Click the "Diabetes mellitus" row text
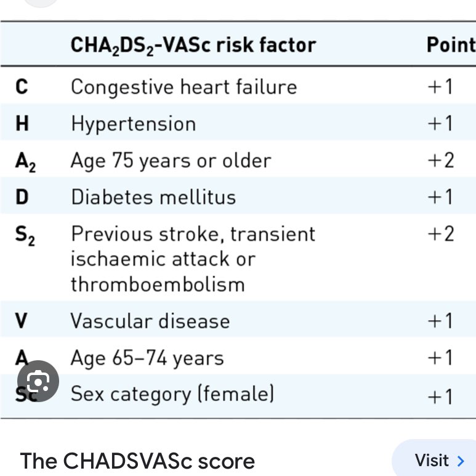Image resolution: width=476 pixels, height=476 pixels. (153, 197)
